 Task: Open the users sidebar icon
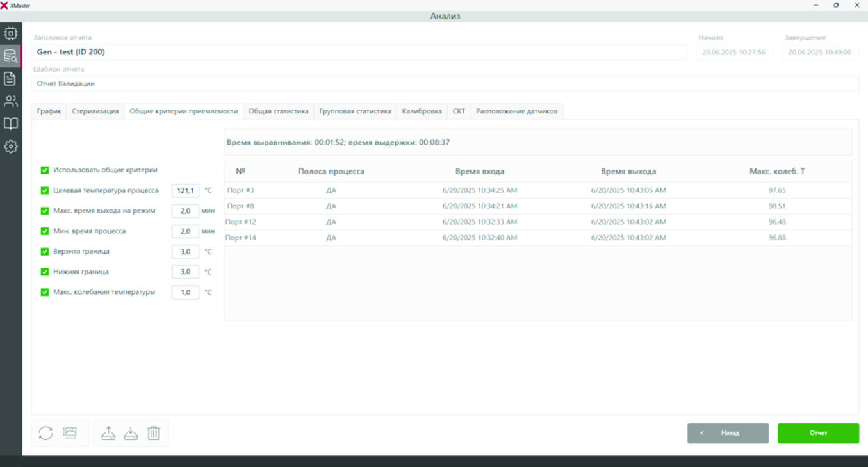click(10, 101)
